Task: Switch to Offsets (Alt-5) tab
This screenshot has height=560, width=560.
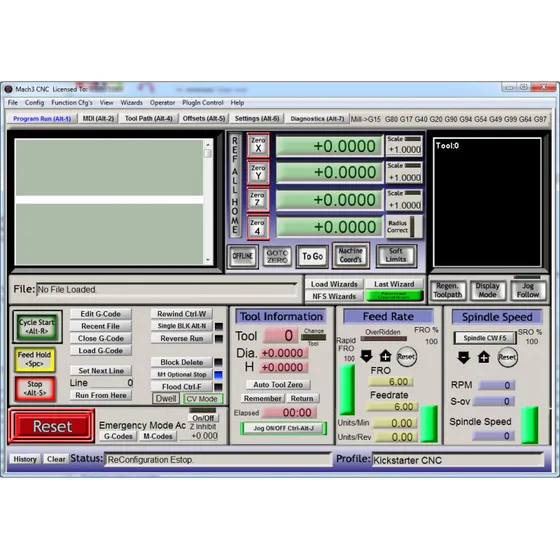Action: [204, 119]
